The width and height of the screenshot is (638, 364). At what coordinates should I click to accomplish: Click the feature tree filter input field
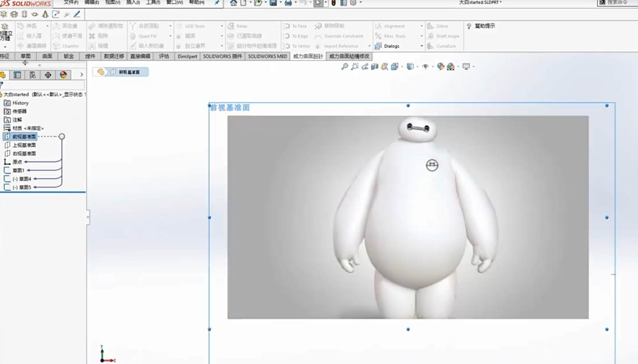tap(43, 85)
